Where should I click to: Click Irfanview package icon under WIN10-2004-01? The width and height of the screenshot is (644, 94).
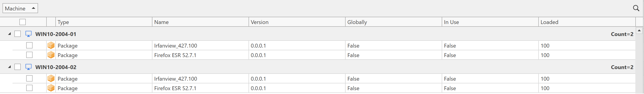coord(51,45)
